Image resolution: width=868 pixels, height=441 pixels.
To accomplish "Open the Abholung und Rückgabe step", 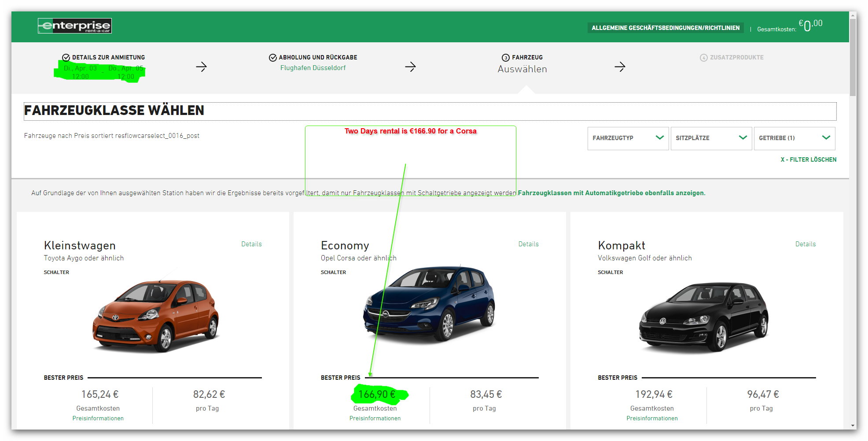I will pos(313,63).
